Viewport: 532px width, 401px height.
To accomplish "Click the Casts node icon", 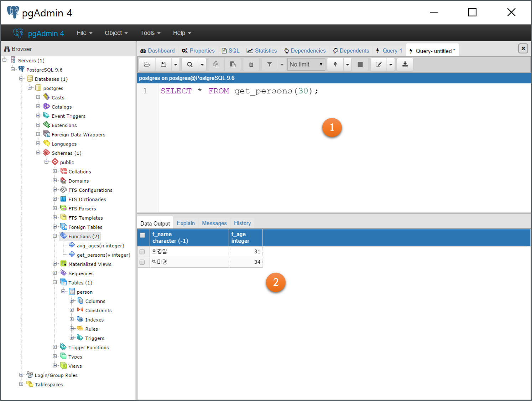I will 47,97.
